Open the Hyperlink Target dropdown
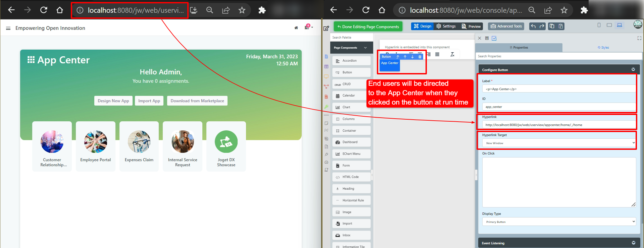The height and width of the screenshot is (248, 644). click(x=559, y=143)
